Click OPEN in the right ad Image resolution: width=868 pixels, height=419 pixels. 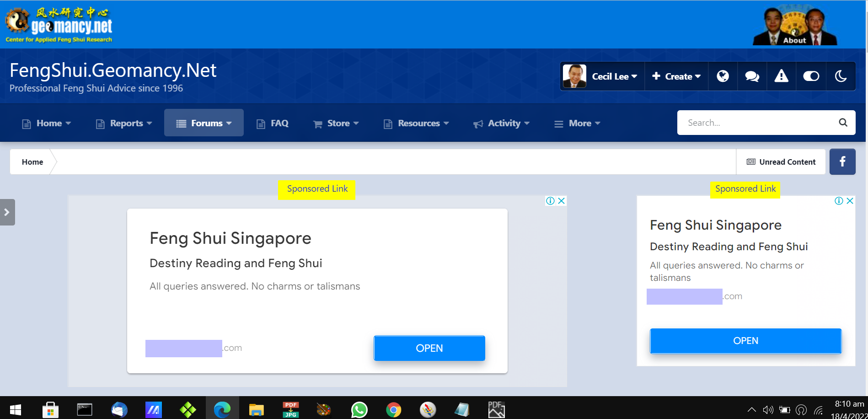(745, 341)
